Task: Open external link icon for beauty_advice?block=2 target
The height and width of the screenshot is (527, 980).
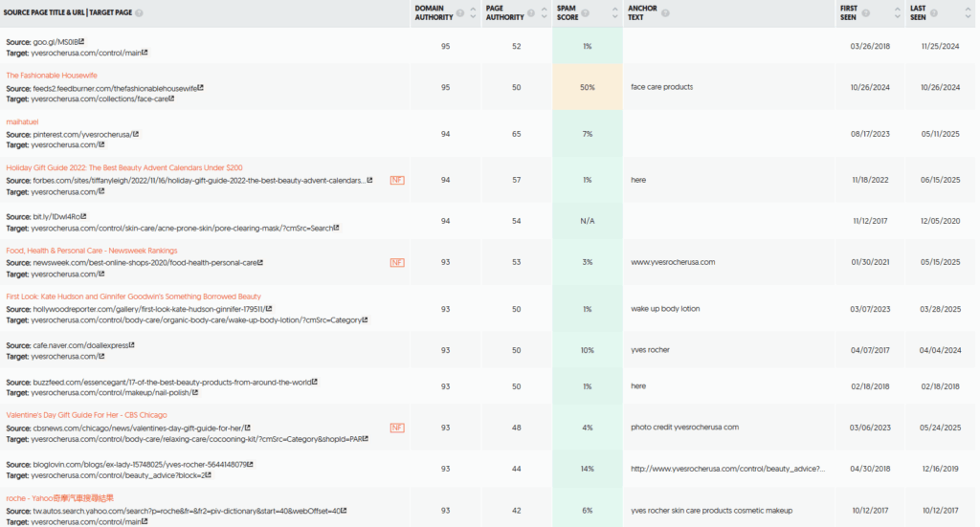Action: tap(208, 475)
